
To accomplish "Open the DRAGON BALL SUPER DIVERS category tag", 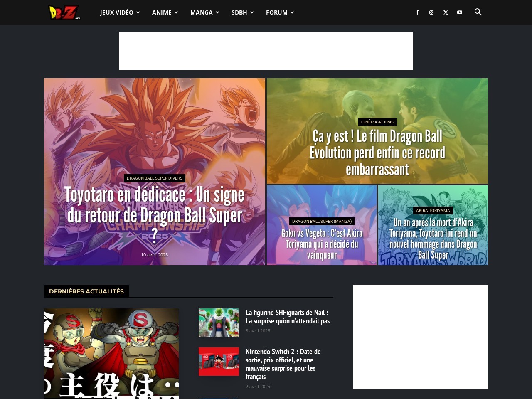I will (155, 178).
